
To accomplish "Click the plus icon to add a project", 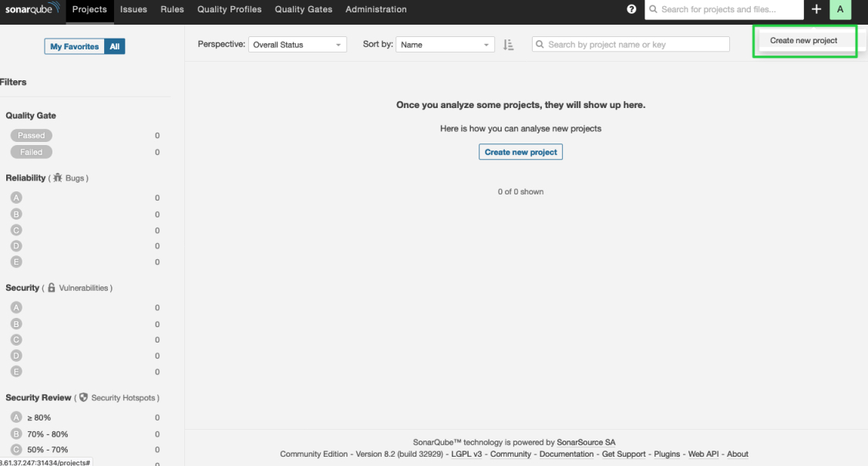I will click(816, 9).
